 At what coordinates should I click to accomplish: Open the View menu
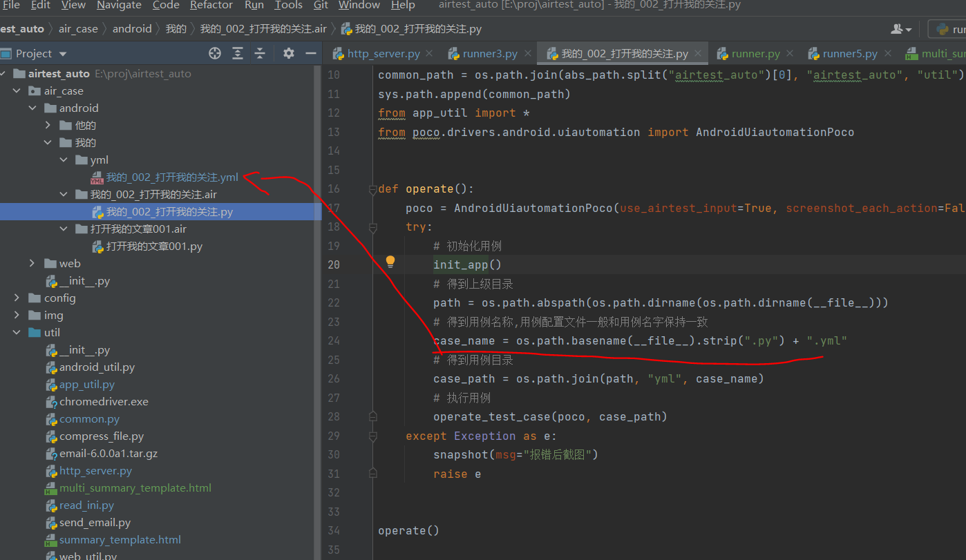[x=73, y=6]
